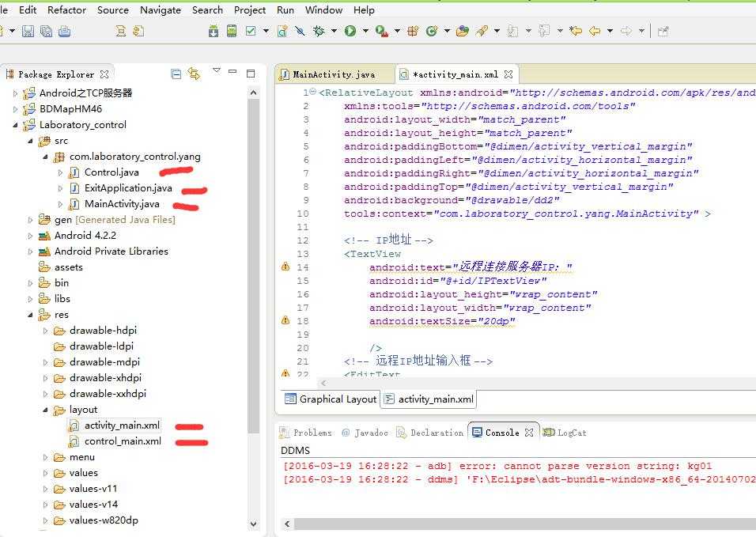Screen dimensions: 756x537
Task: Open the Navigate menu
Action: tap(161, 9)
